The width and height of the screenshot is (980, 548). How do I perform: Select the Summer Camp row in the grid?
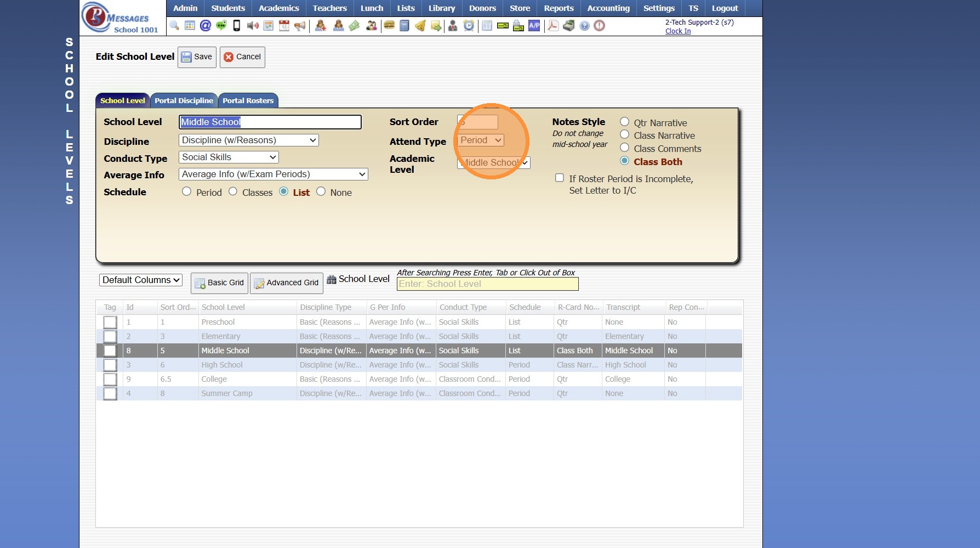tap(419, 394)
